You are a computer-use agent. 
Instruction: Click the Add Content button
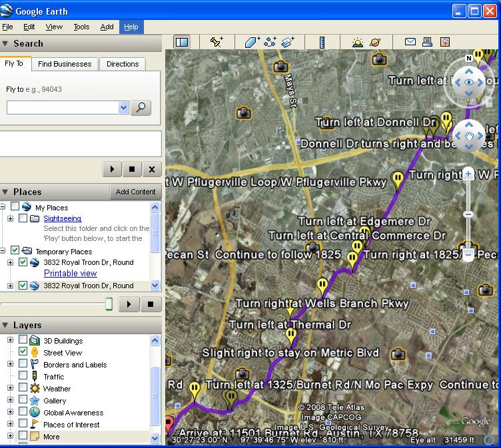pyautogui.click(x=135, y=192)
